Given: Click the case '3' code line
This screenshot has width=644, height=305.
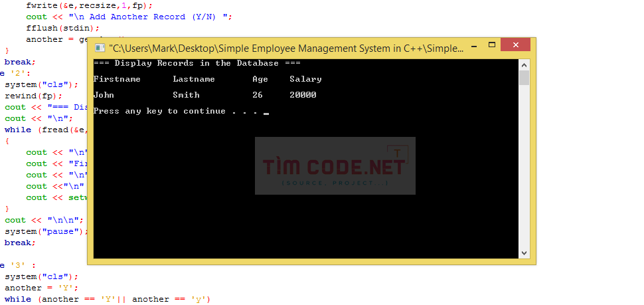Looking at the screenshot, I should coord(18,265).
